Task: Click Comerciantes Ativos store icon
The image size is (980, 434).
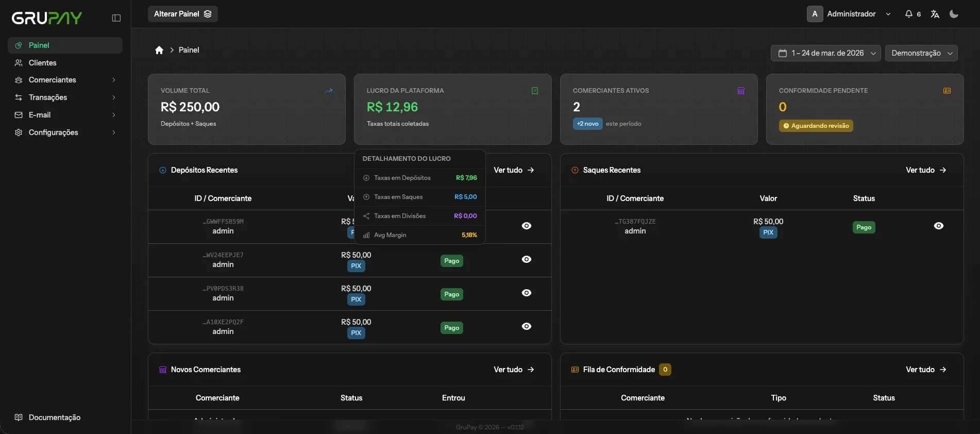Action: (741, 91)
